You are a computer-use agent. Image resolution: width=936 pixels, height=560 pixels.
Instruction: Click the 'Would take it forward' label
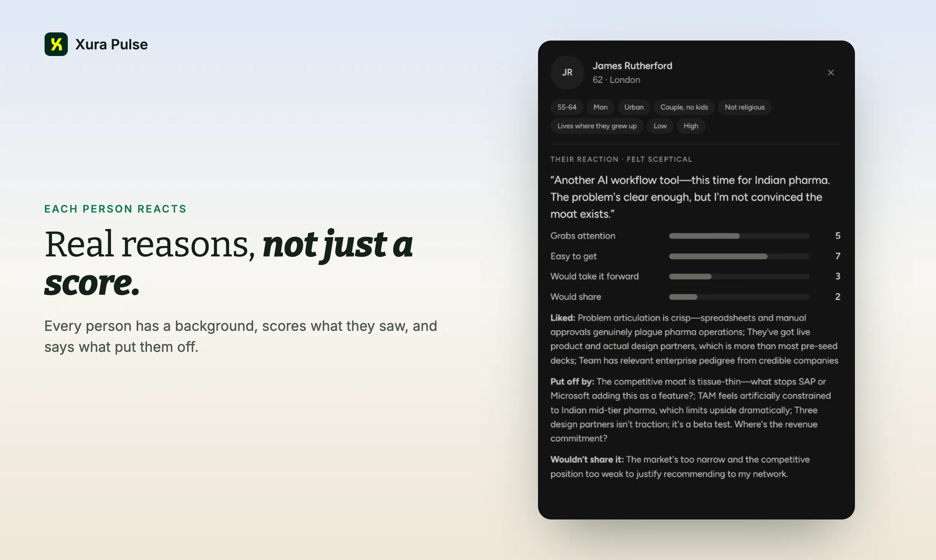coord(594,276)
